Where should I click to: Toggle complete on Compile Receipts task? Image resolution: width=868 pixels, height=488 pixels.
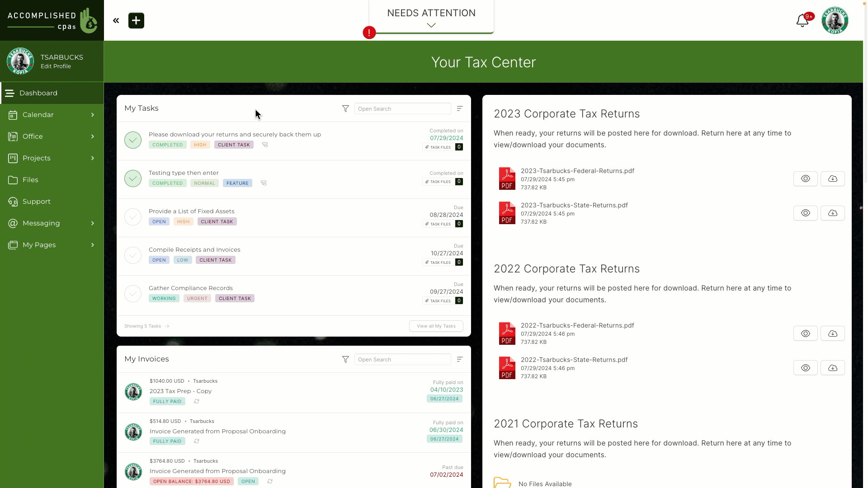click(x=133, y=255)
